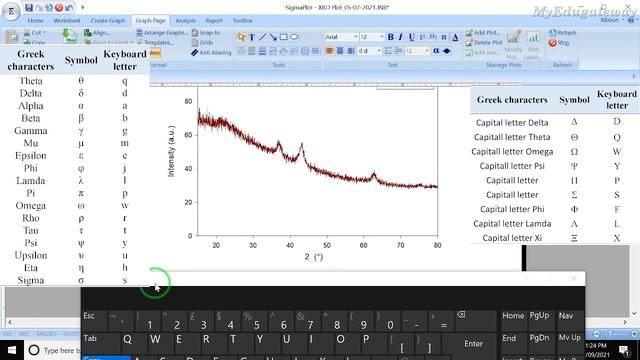Align text center in Text group

pos(340,51)
